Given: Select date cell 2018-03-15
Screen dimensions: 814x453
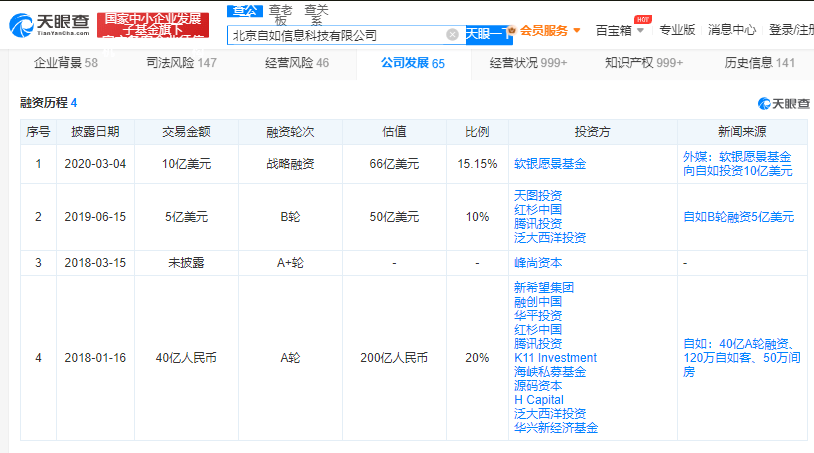Looking at the screenshot, I should tap(95, 263).
